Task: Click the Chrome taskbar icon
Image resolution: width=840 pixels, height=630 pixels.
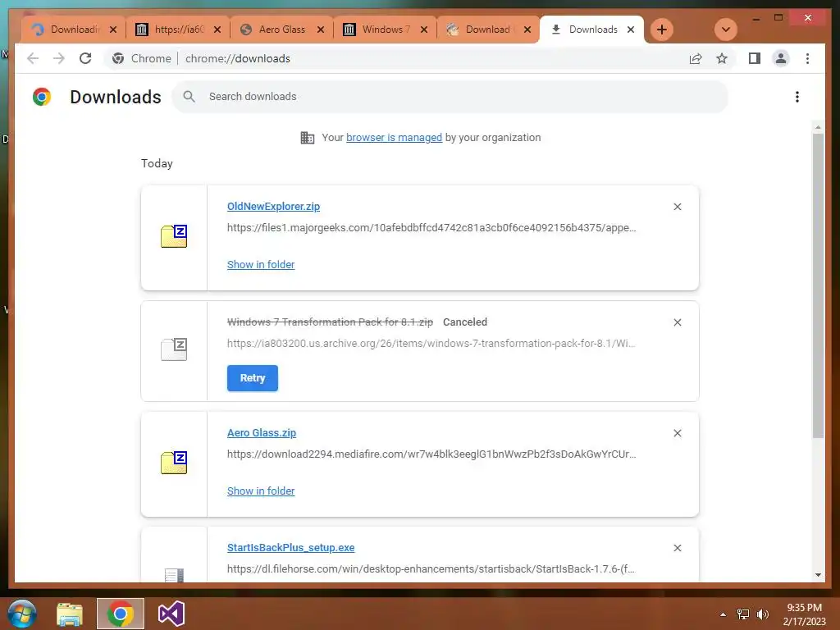Action: click(121, 614)
